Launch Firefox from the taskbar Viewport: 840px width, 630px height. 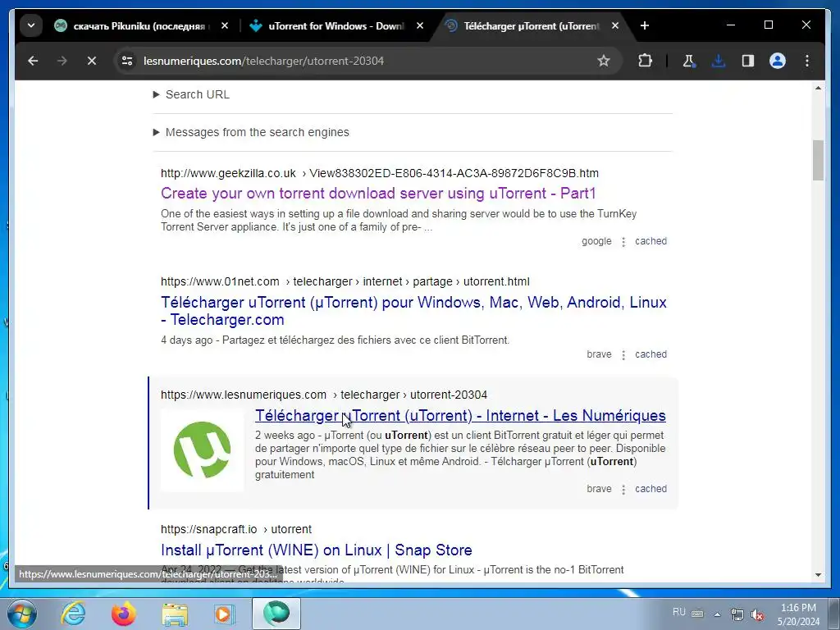tap(124, 614)
